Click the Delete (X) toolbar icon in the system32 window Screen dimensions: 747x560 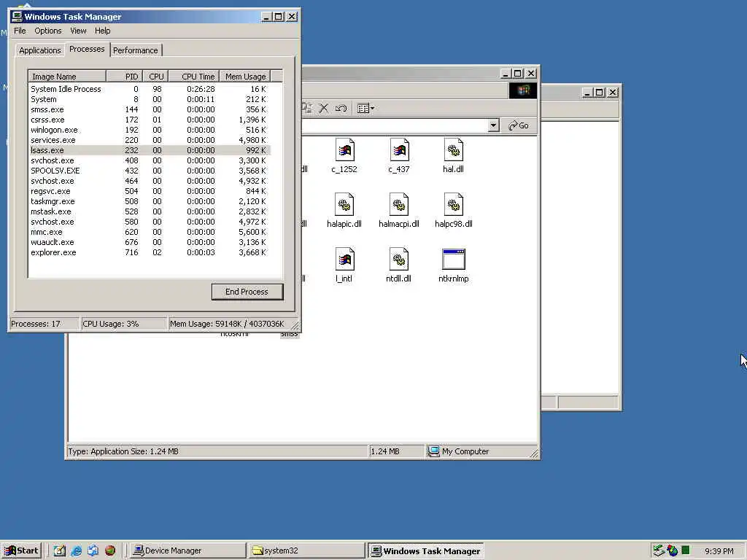[x=323, y=109]
